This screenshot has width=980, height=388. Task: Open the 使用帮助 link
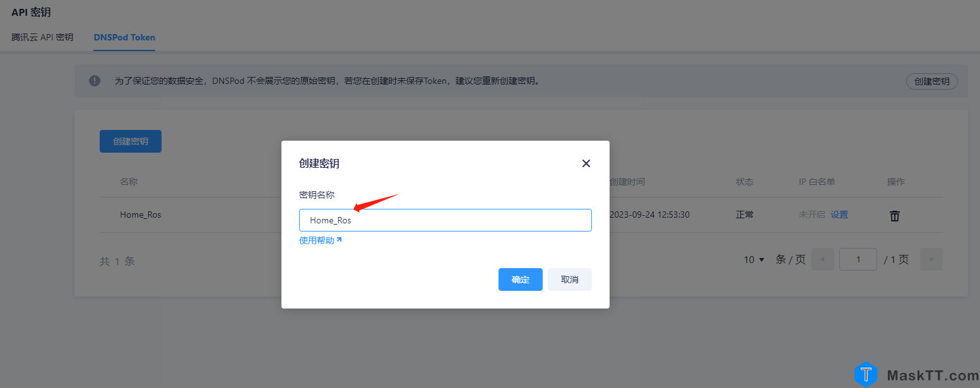(321, 240)
